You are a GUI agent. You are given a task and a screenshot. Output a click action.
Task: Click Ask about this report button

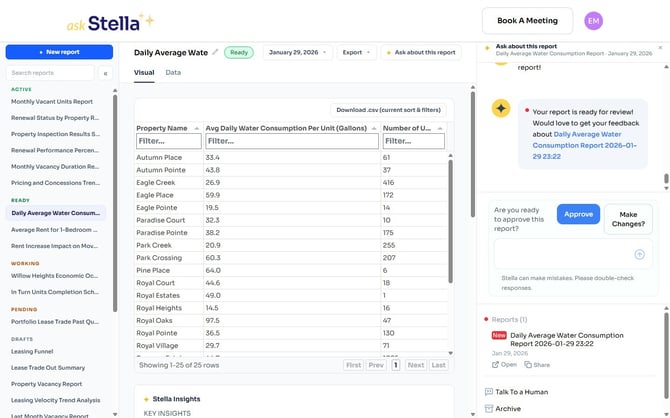point(421,52)
